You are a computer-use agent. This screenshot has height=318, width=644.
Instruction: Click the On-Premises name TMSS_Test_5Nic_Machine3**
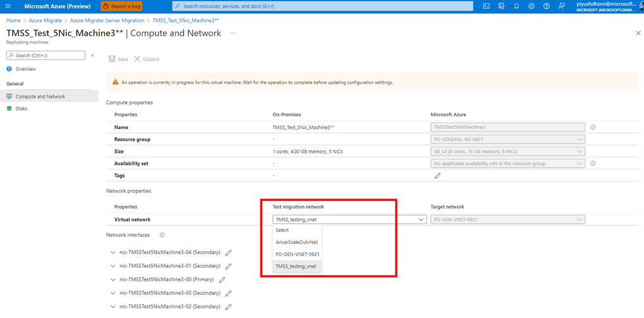[x=303, y=127]
